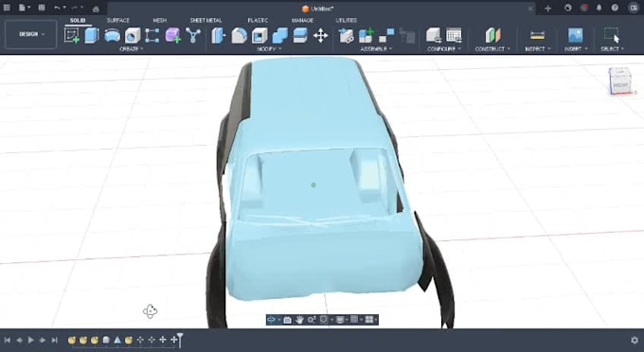
Task: Click the Save icon
Action: coord(42,8)
